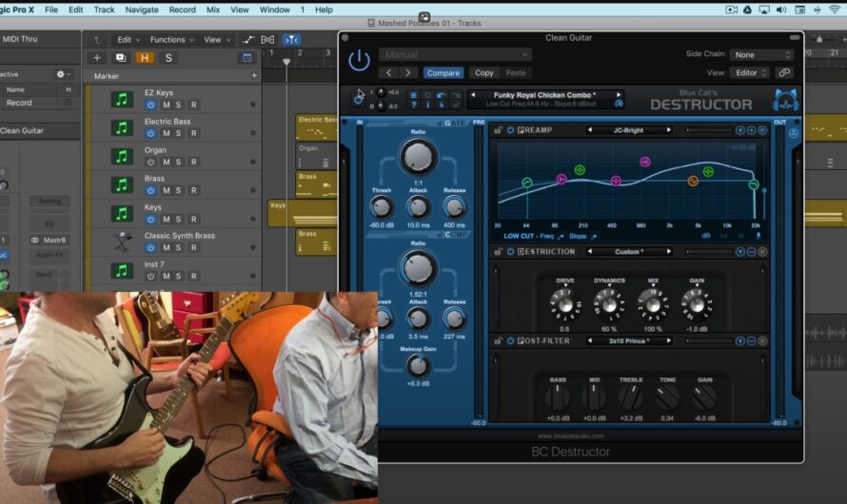Open the Record menu
Screen dimensions: 847x504
pyautogui.click(x=183, y=10)
